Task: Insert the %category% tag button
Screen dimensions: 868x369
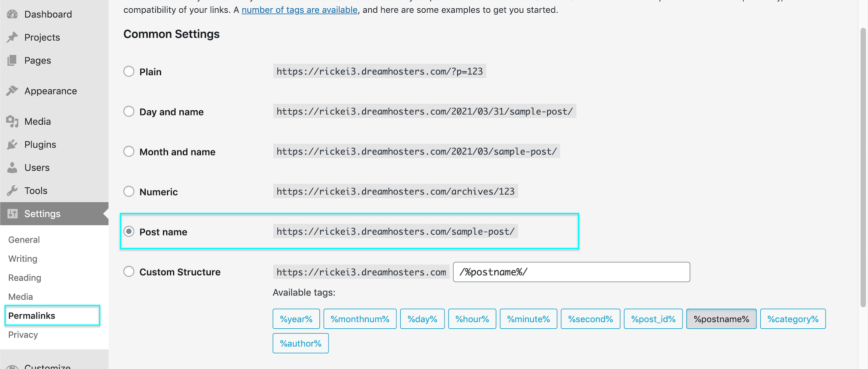Action: point(792,319)
